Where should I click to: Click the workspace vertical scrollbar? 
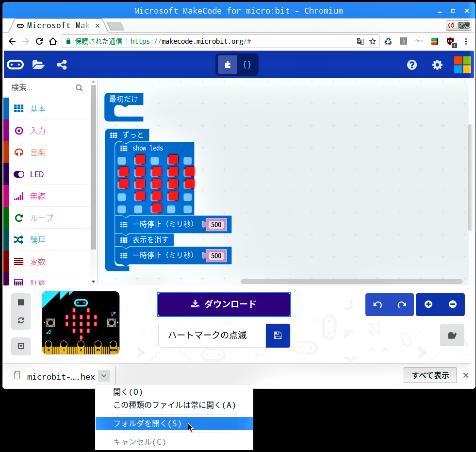tap(470, 177)
